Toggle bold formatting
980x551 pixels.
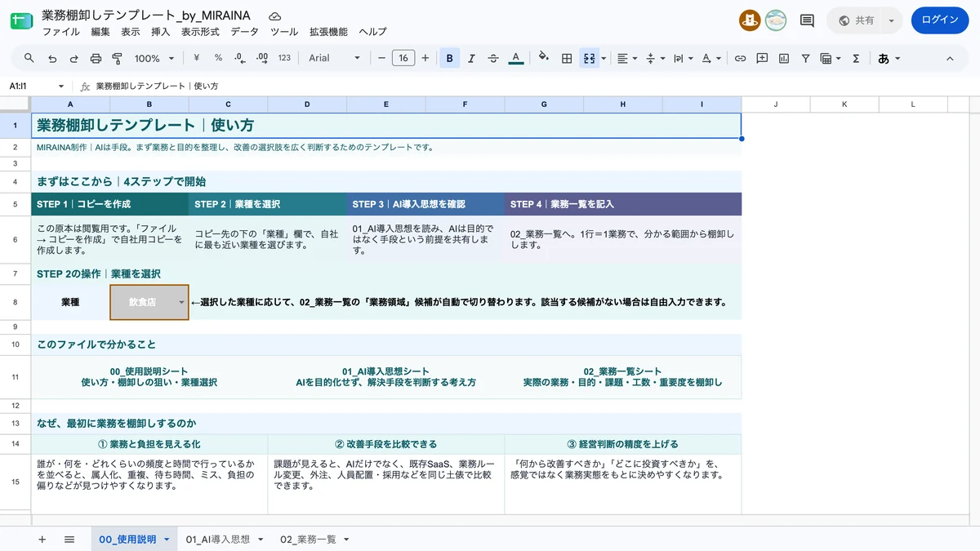pos(450,58)
